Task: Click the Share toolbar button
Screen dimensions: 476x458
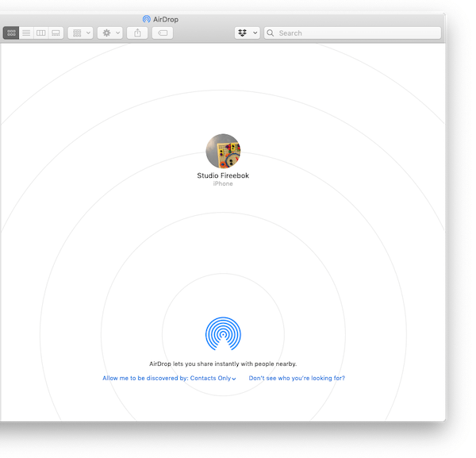Action: (137, 33)
